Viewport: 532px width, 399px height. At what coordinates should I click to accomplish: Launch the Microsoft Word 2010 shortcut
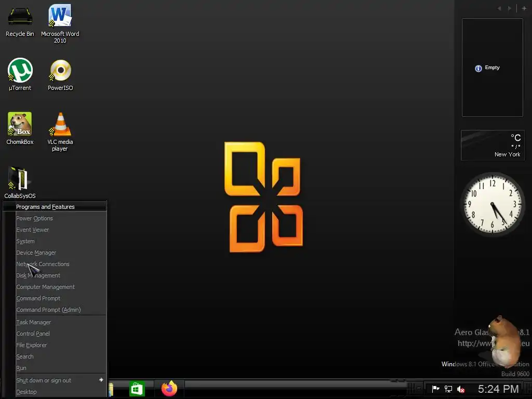coord(60,23)
